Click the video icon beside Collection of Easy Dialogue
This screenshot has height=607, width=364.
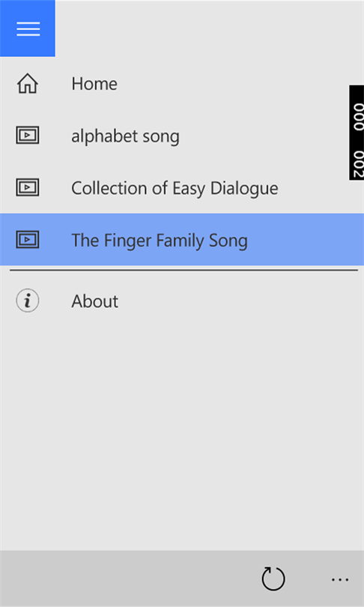(28, 188)
